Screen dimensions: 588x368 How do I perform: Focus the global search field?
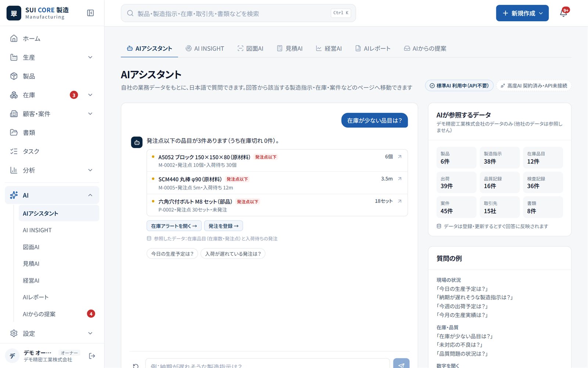coord(238,13)
